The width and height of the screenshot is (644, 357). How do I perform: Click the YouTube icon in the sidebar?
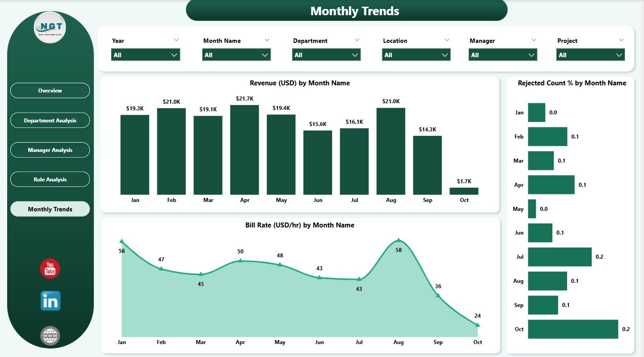[50, 269]
